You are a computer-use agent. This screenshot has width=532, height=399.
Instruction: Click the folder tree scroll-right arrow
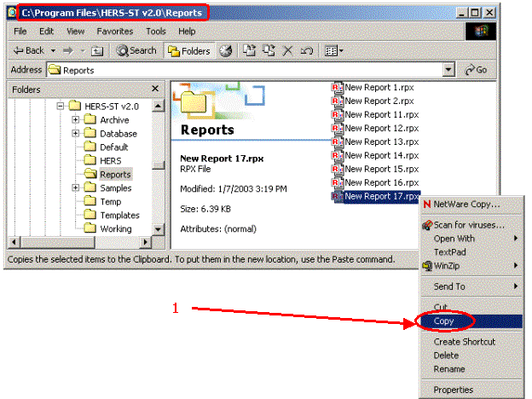pyautogui.click(x=145, y=242)
